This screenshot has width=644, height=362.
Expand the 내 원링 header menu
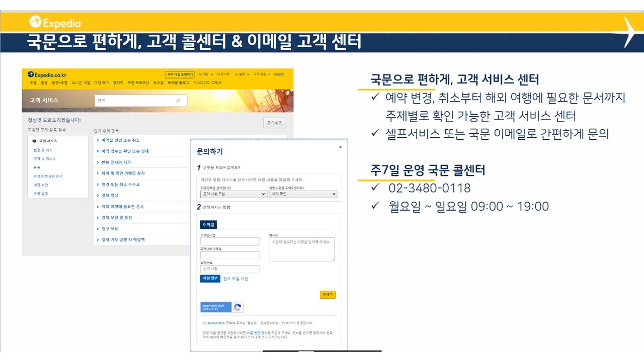[x=242, y=74]
